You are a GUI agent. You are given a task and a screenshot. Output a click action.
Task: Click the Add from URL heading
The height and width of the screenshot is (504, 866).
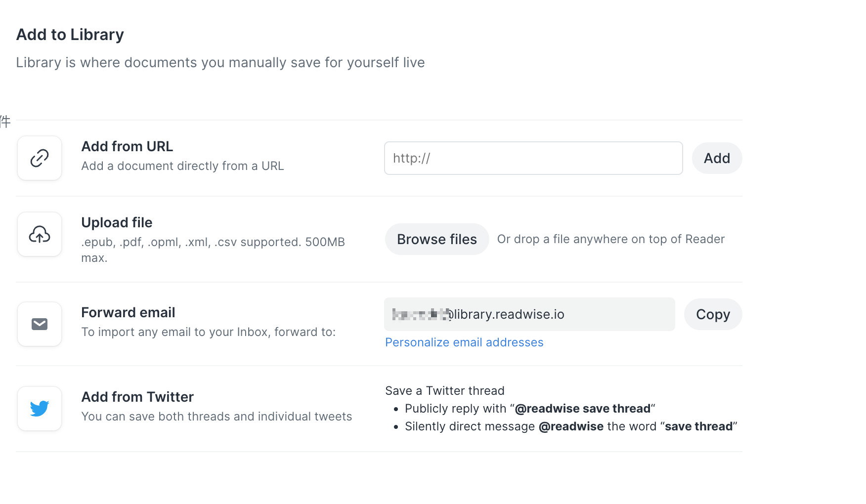click(127, 147)
